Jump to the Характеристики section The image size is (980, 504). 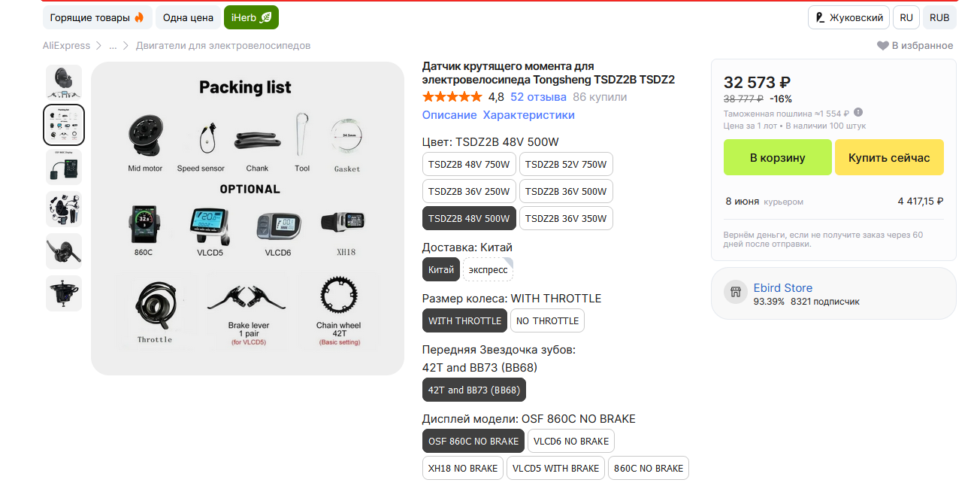pos(528,115)
